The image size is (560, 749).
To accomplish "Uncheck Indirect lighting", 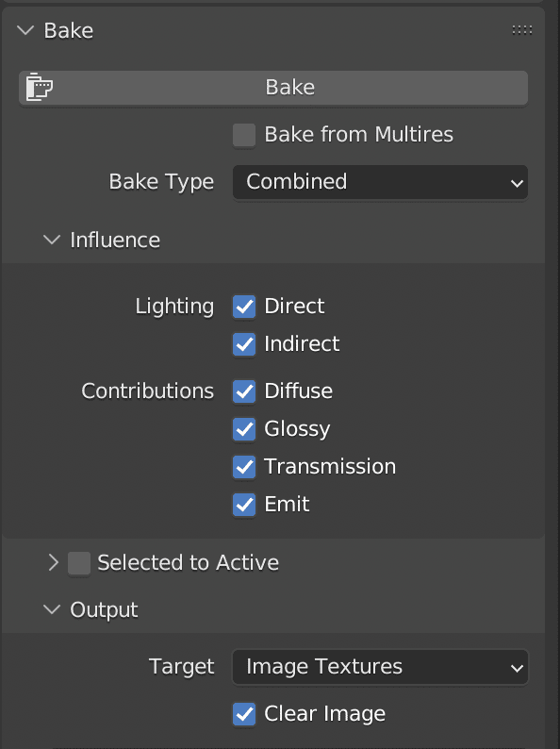I will coord(244,344).
